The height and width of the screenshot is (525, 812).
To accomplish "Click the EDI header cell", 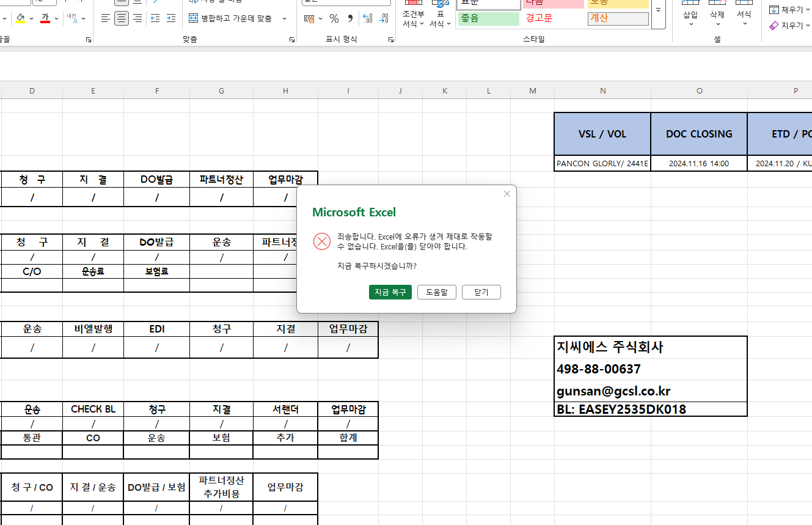I will click(157, 329).
